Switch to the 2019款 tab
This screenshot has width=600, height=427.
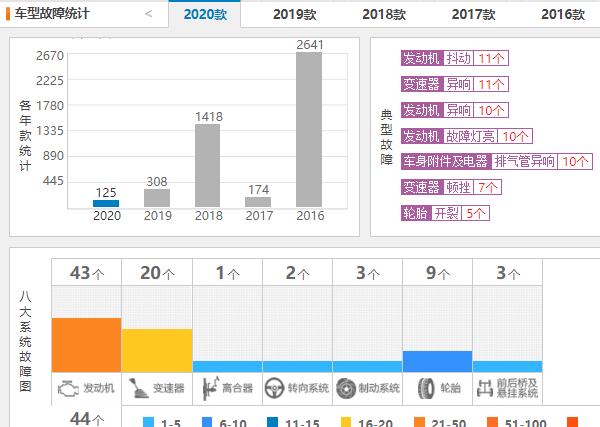296,14
